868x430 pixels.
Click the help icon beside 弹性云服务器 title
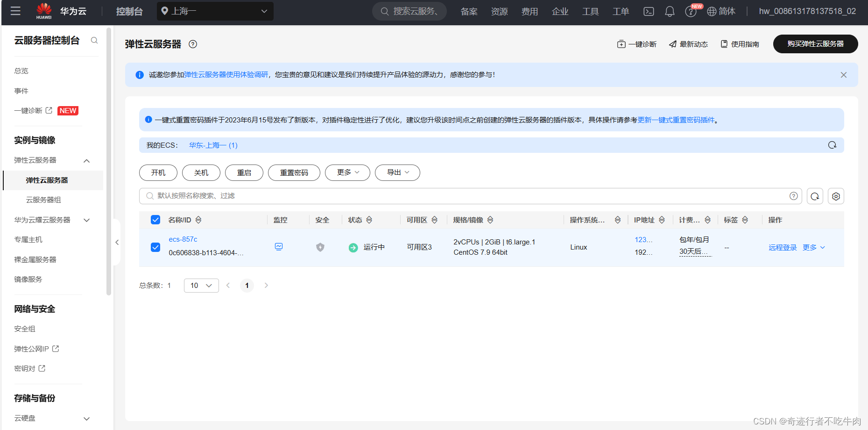193,44
